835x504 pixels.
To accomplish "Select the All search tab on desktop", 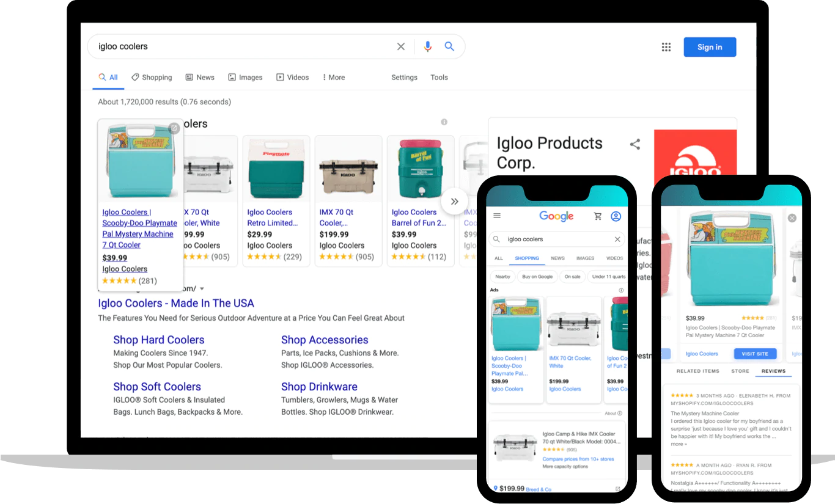I will pos(108,78).
